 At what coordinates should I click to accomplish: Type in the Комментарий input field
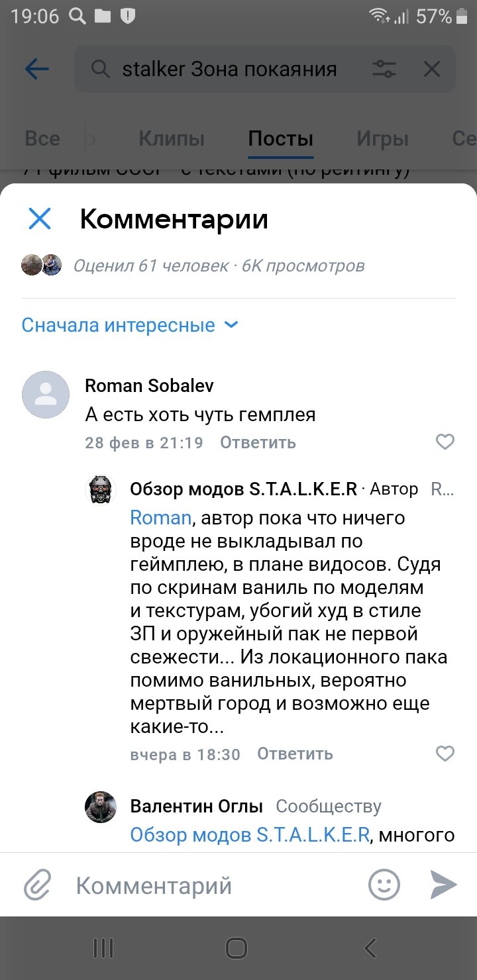(212, 885)
